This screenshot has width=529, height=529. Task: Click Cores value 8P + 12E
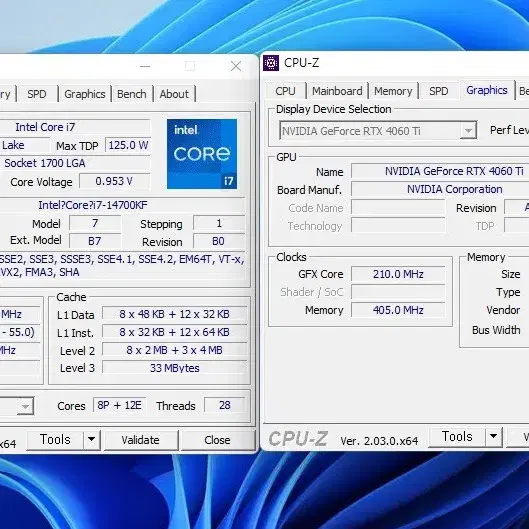pyautogui.click(x=119, y=405)
